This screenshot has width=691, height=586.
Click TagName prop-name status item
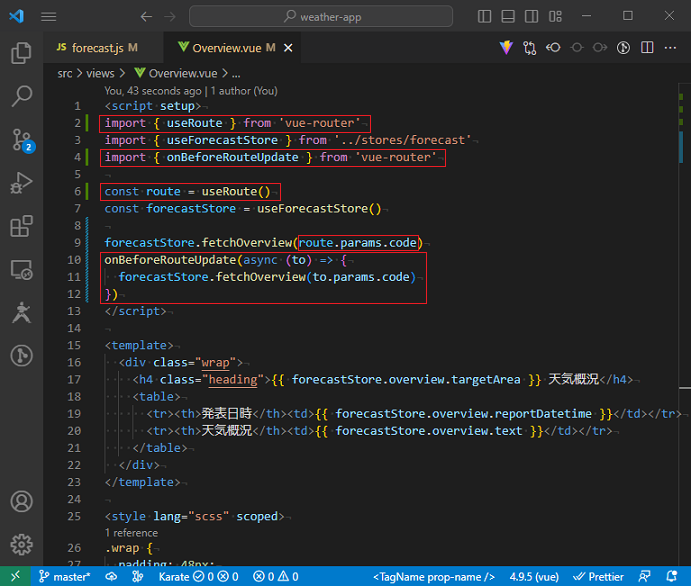(x=434, y=577)
